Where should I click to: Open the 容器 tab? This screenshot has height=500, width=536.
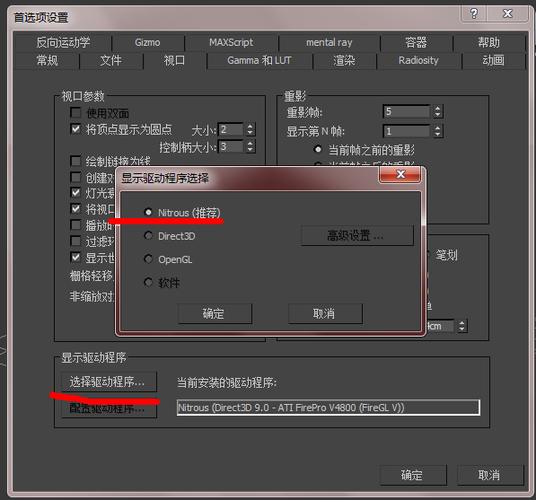416,42
